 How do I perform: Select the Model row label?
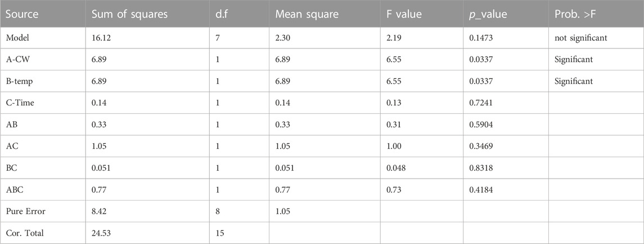click(16, 38)
